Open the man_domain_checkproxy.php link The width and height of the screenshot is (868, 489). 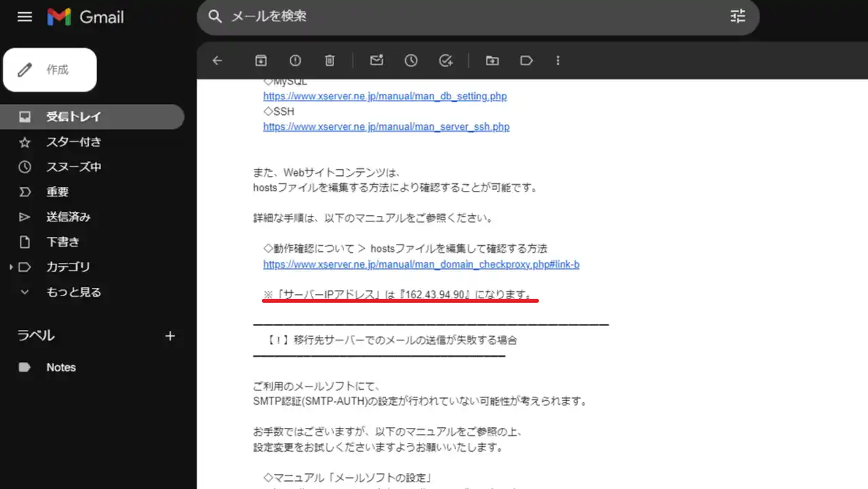pos(421,265)
